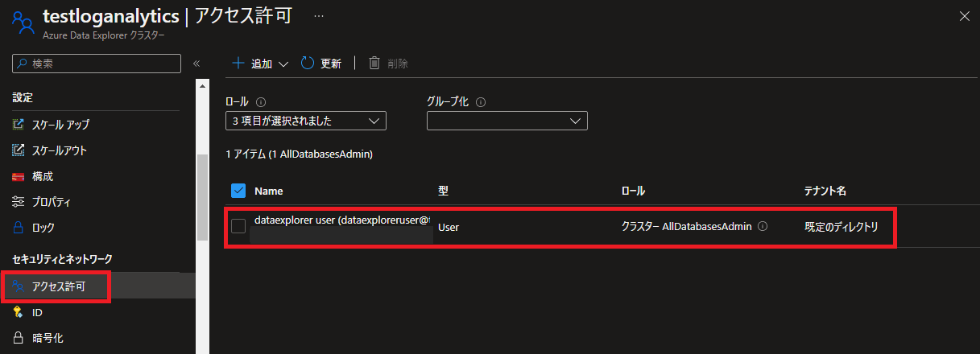Viewport: 980px width, 354px height.
Task: Click info icon beside AllDatabasesAdmin role
Action: (763, 227)
